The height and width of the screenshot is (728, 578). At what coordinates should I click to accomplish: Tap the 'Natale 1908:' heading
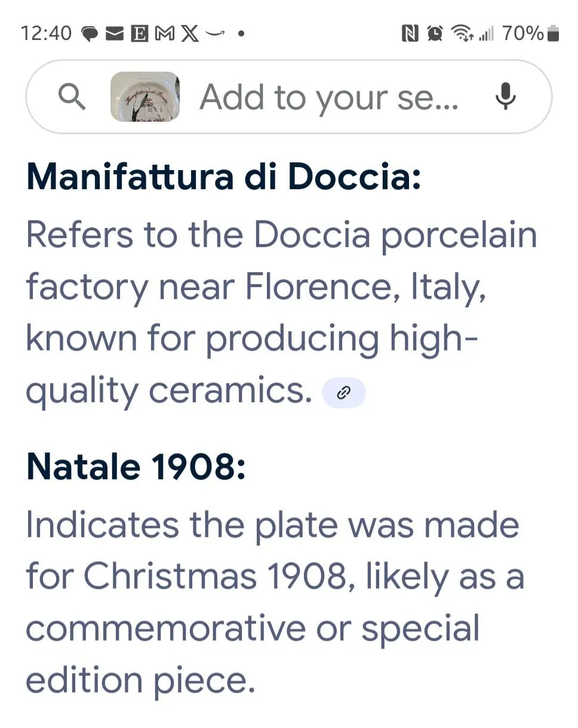click(136, 466)
